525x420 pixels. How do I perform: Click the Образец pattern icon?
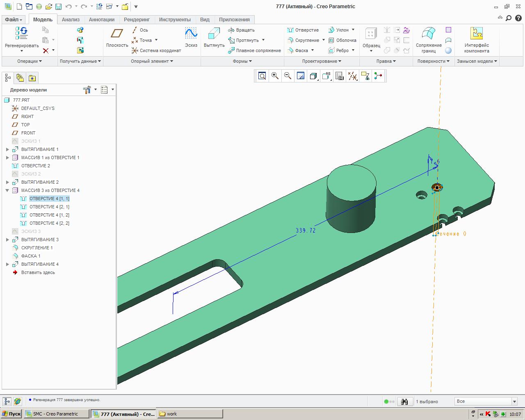coord(371,34)
